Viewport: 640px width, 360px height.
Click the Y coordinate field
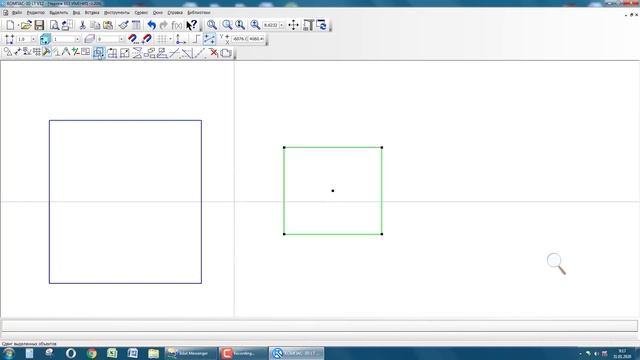tap(256, 39)
